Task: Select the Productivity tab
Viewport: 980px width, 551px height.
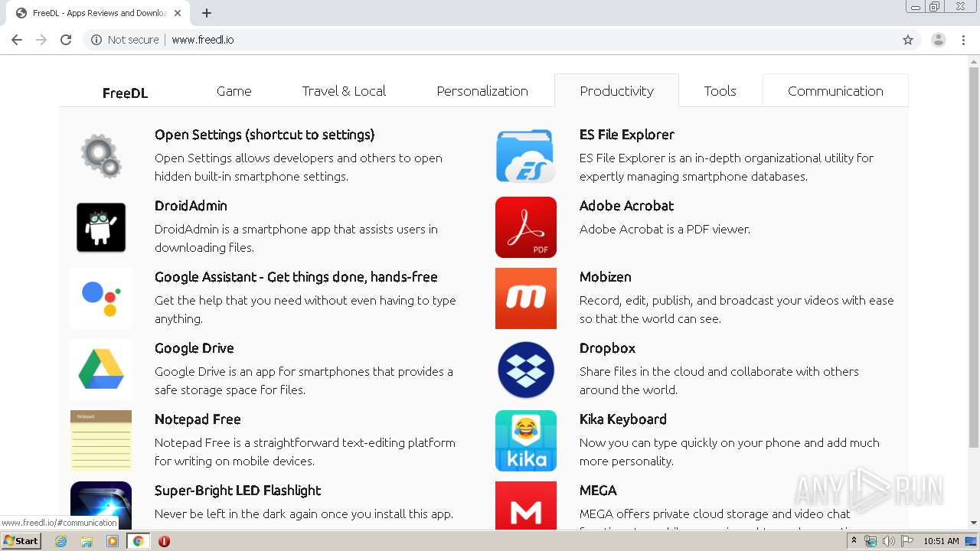Action: click(x=616, y=91)
